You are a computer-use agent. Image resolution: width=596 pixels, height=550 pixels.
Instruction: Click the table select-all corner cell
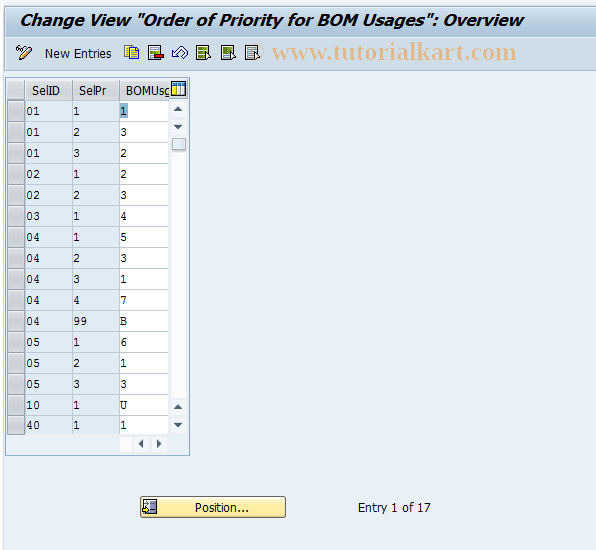click(16, 90)
